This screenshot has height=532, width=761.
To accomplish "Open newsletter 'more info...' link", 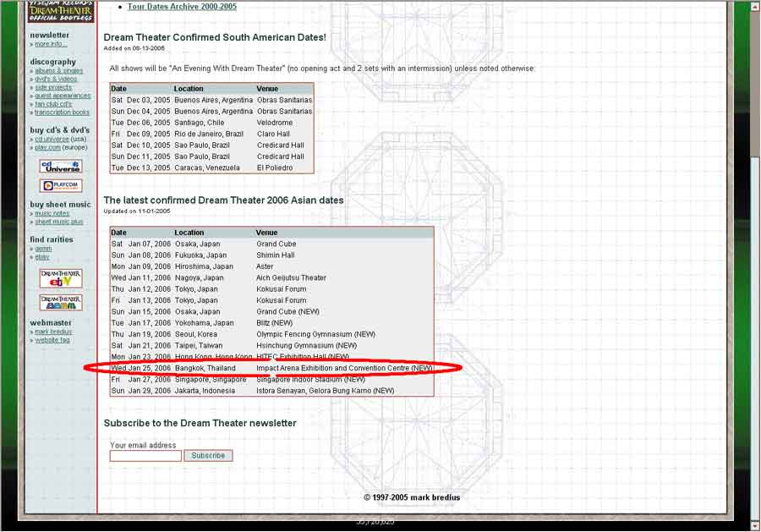I will pos(51,44).
